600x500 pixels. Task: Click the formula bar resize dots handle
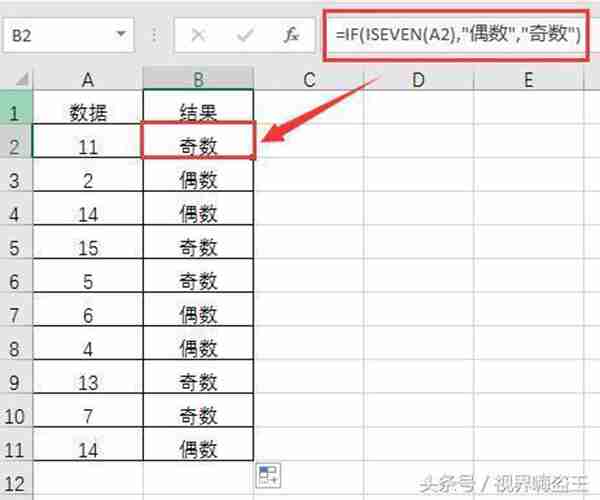tap(154, 35)
